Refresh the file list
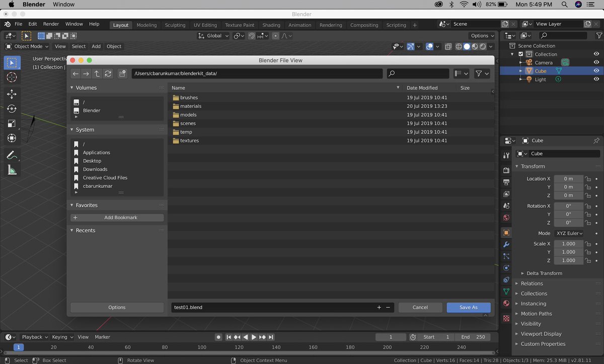Viewport: 604px width, 364px height. pos(108,74)
